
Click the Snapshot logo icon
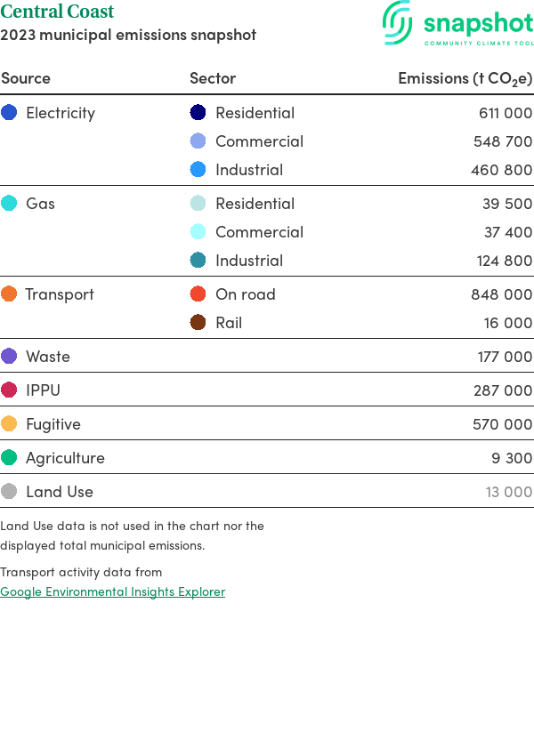coord(398,22)
